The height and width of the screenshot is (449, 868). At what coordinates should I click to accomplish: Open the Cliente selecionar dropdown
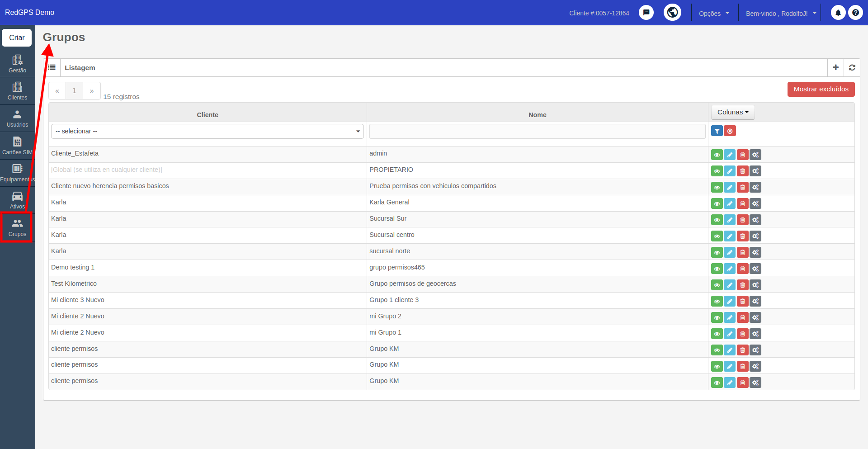coord(208,131)
